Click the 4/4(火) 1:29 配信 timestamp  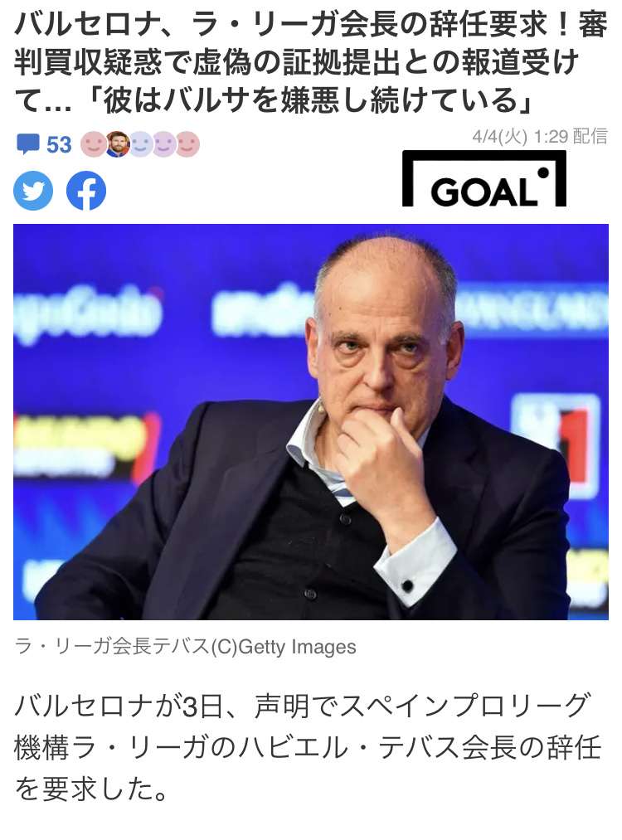[540, 137]
